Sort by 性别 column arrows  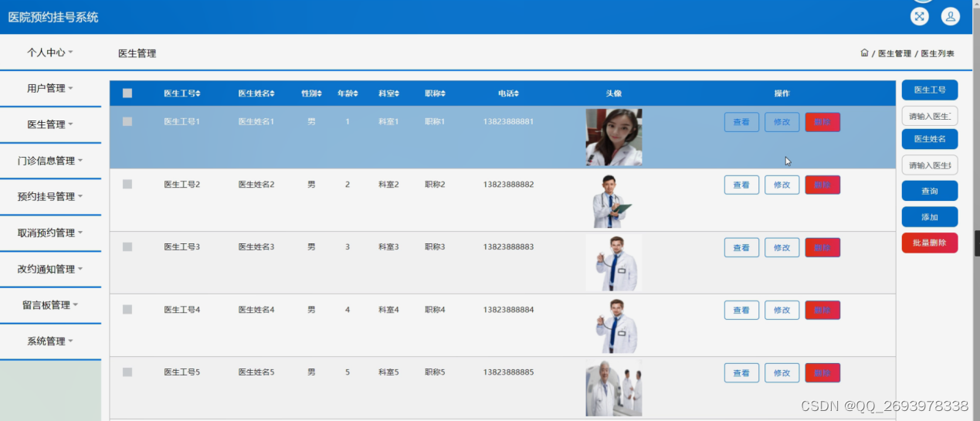(320, 93)
